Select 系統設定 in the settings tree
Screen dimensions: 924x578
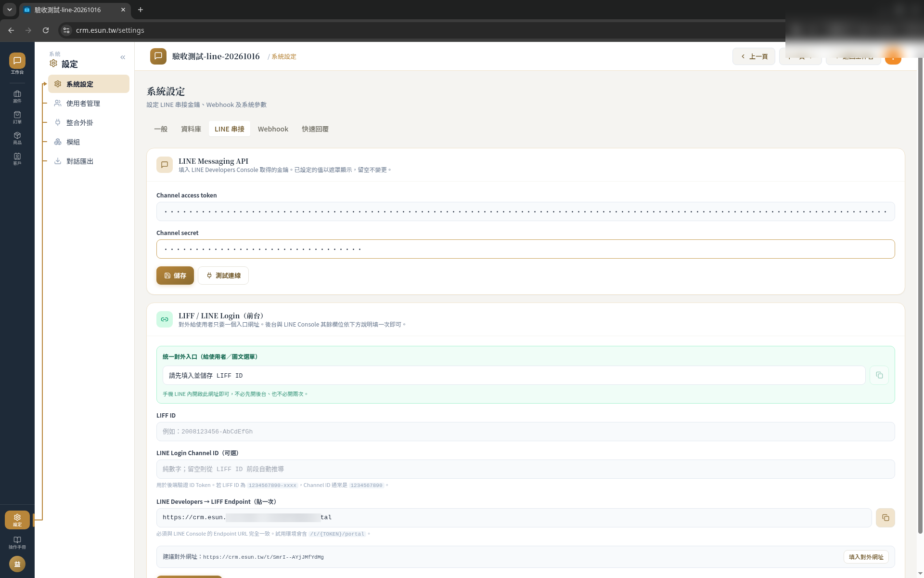[x=89, y=84]
